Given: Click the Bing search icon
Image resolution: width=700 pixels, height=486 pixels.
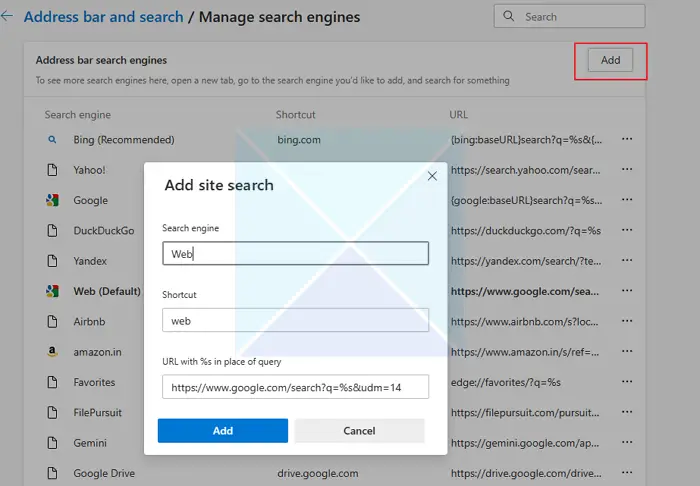Looking at the screenshot, I should [52, 140].
